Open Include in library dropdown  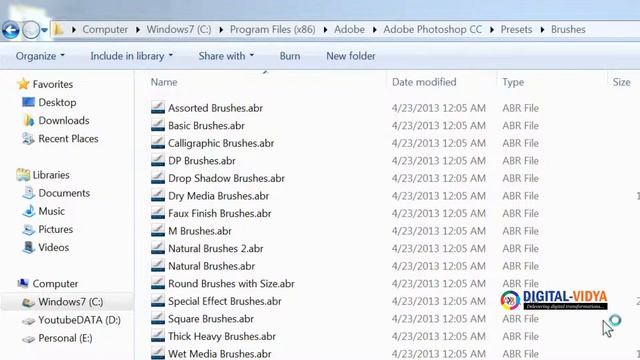[x=131, y=56]
